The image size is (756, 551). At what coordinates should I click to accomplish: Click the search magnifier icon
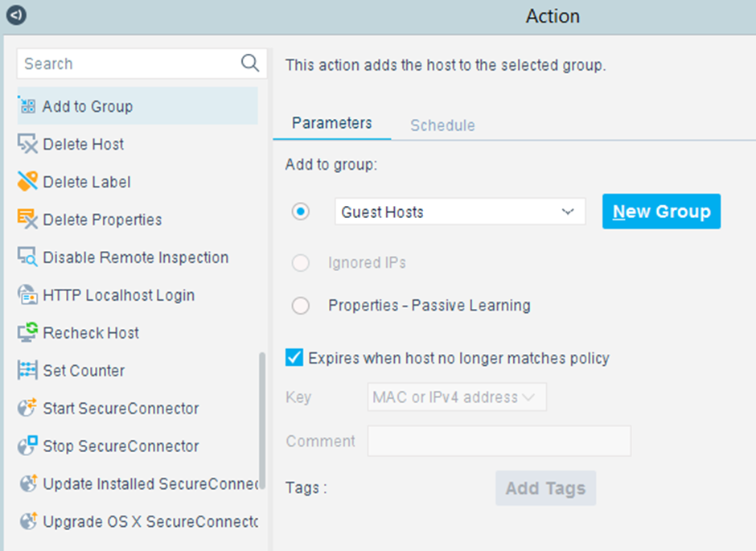[250, 63]
